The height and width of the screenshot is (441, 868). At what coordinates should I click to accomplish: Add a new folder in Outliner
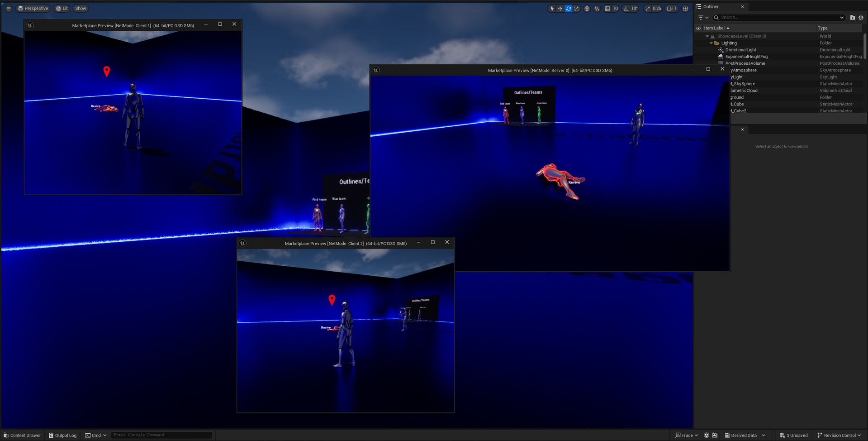tap(853, 18)
